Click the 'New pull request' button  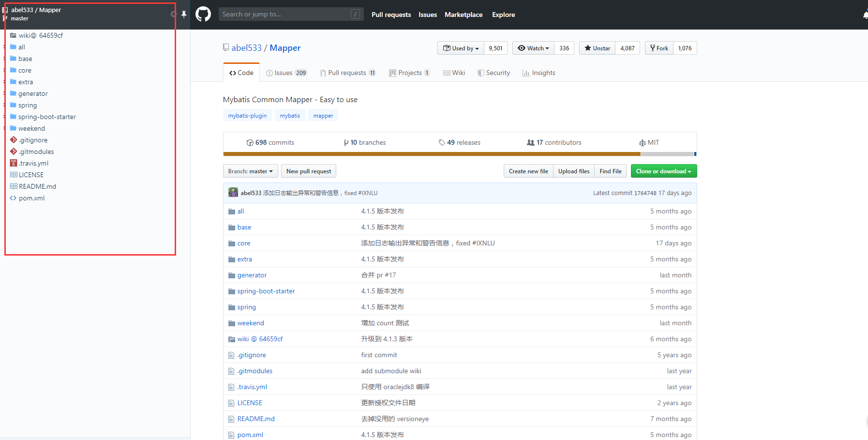[x=309, y=171]
